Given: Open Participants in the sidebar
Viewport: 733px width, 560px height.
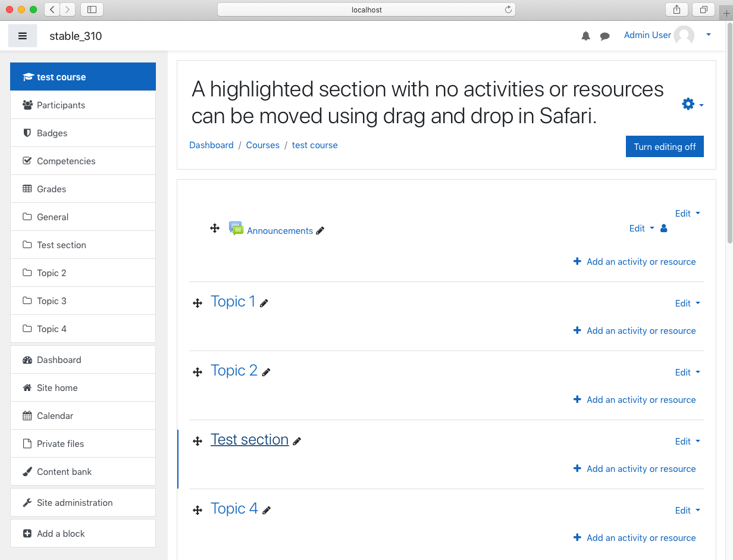Looking at the screenshot, I should (83, 105).
